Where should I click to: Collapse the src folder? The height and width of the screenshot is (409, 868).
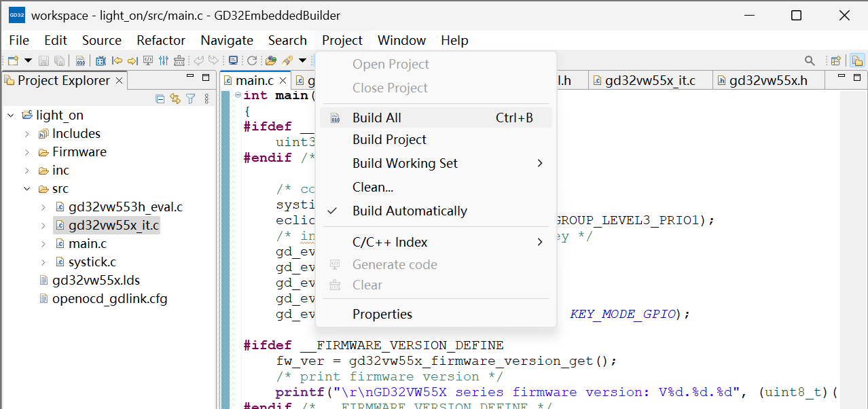coord(27,189)
